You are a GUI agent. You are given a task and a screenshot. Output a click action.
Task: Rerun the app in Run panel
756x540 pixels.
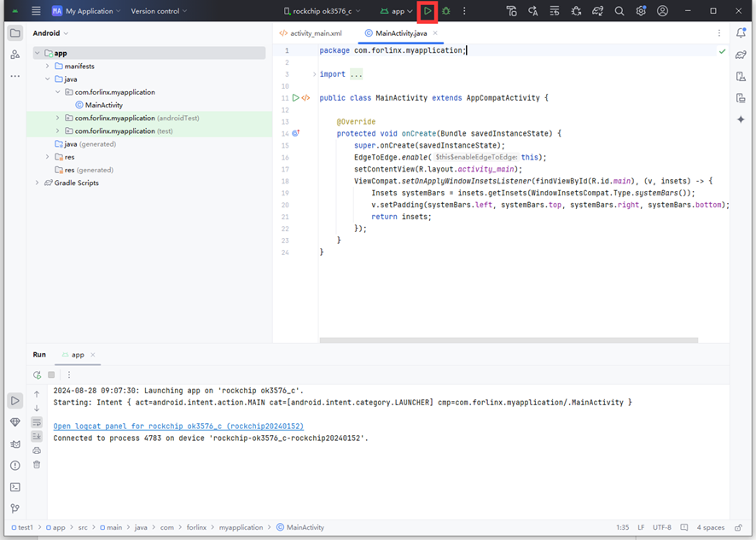(x=38, y=375)
